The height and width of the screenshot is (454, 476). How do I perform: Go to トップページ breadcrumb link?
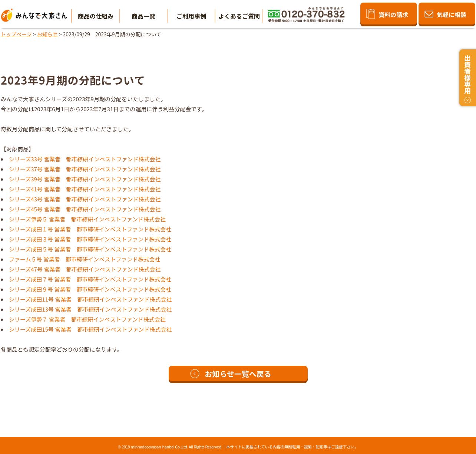click(x=16, y=34)
